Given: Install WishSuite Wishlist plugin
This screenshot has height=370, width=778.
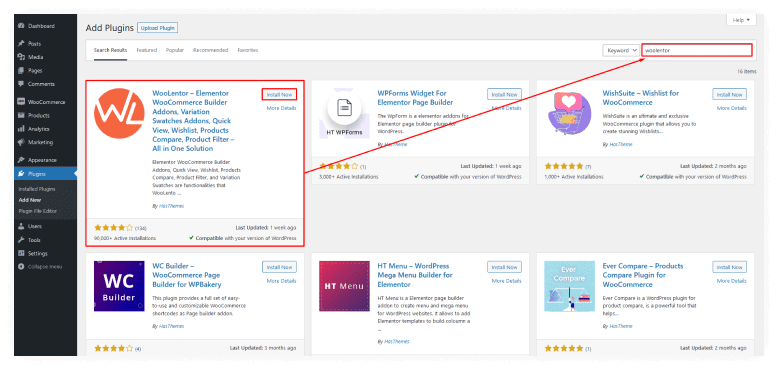Looking at the screenshot, I should point(729,94).
